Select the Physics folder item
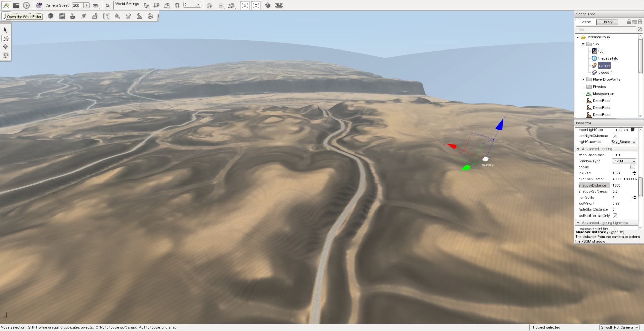The height and width of the screenshot is (331, 644). point(599,87)
